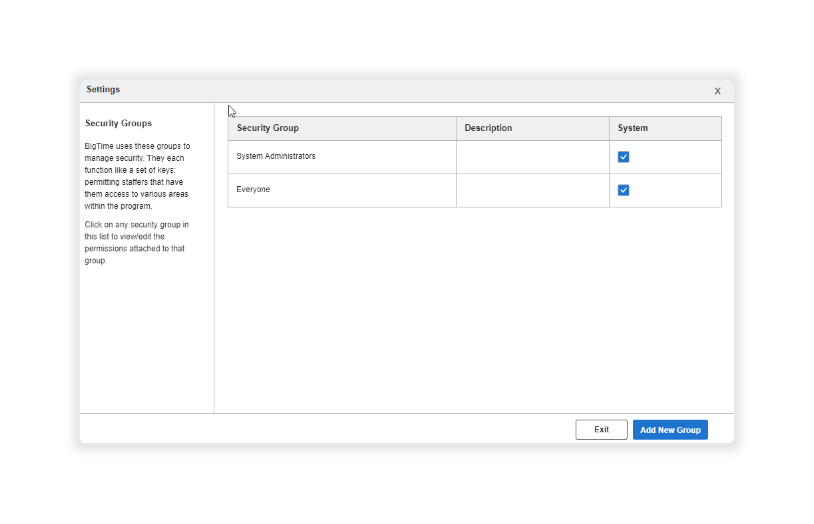The height and width of the screenshot is (524, 814).
Task: Click the Exit button
Action: (x=601, y=430)
